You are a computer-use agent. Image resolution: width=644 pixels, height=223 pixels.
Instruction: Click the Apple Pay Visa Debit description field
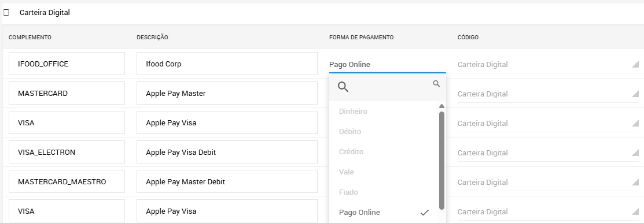(227, 152)
